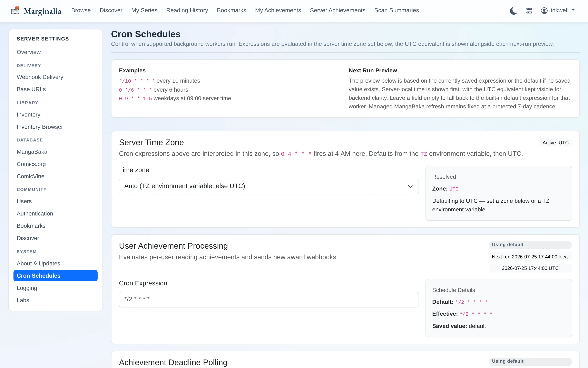The width and height of the screenshot is (588, 368).
Task: Open Scan Summaries page
Action: point(396,10)
